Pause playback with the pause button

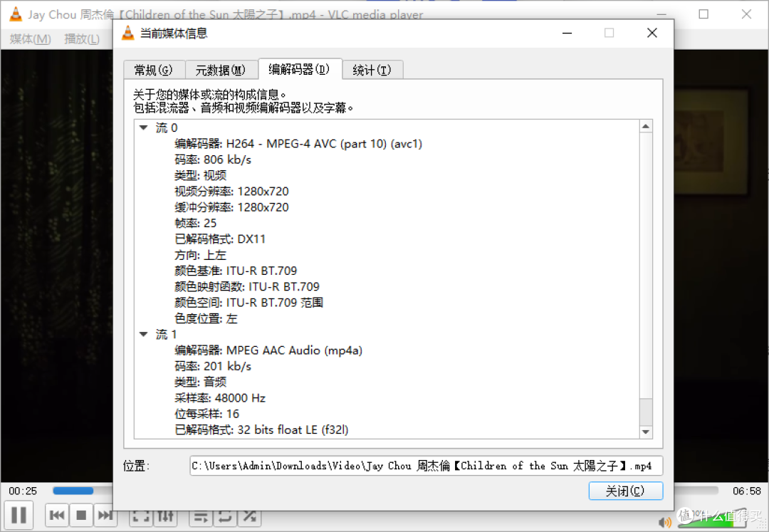click(x=19, y=516)
